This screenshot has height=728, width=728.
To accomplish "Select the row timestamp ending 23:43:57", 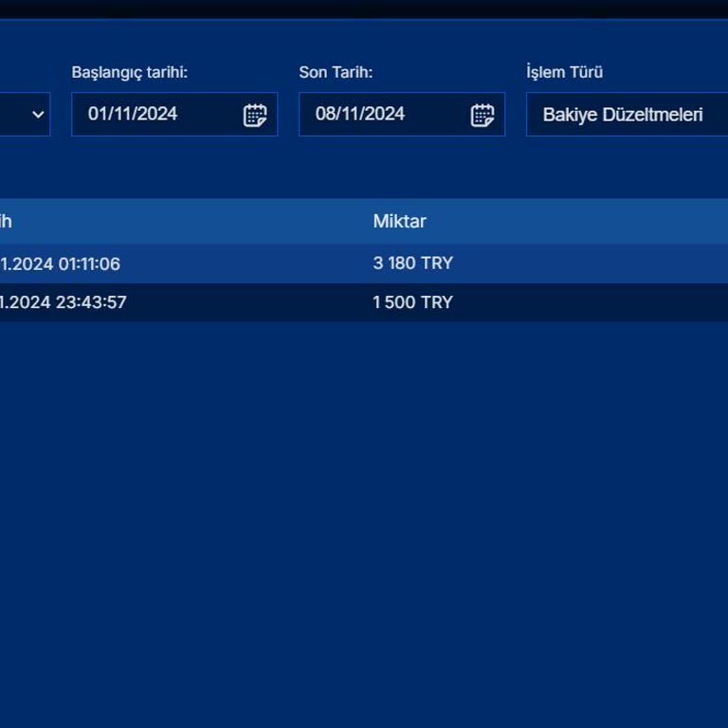I will pyautogui.click(x=64, y=302).
